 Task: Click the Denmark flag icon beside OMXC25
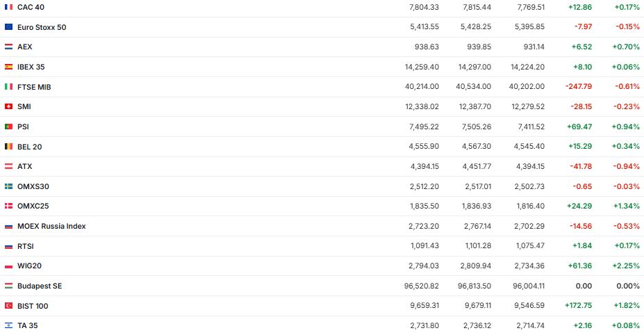click(x=8, y=206)
